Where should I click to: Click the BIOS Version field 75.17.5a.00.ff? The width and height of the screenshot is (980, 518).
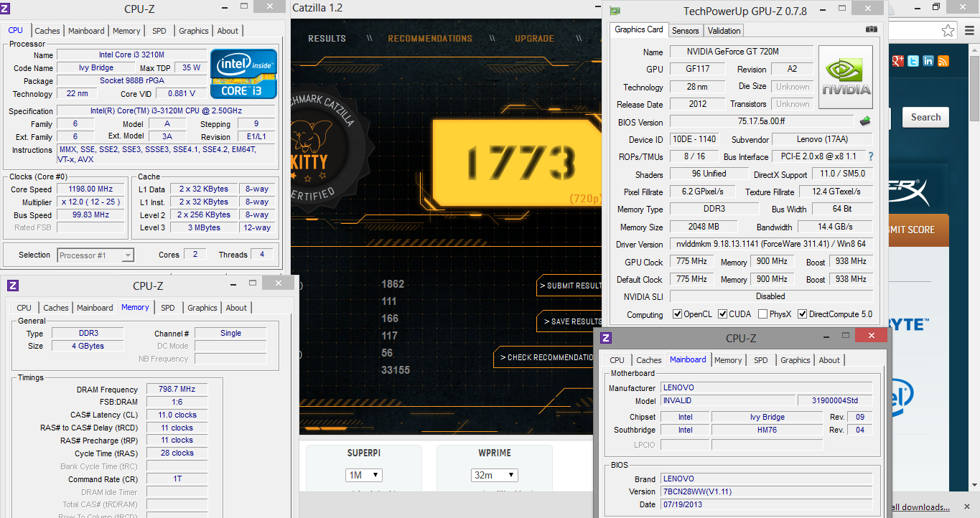(x=762, y=122)
